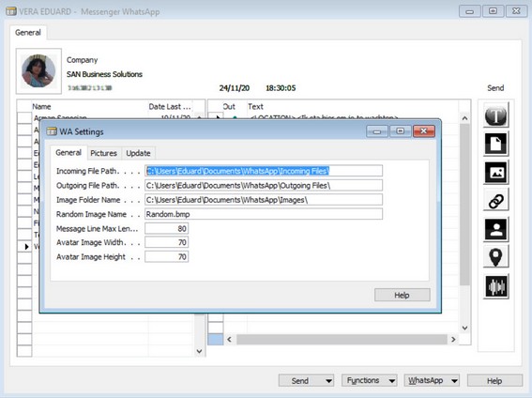
Task: Select the General tab in WA Settings
Action: 68,153
